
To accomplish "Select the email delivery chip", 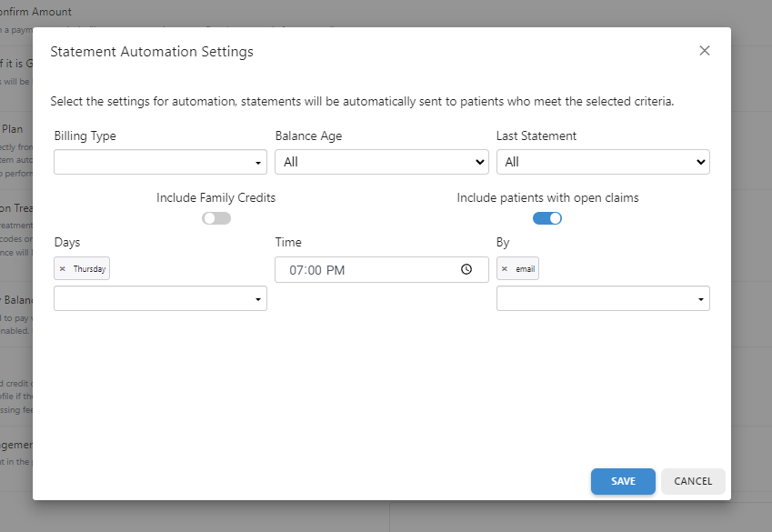I will (x=523, y=268).
